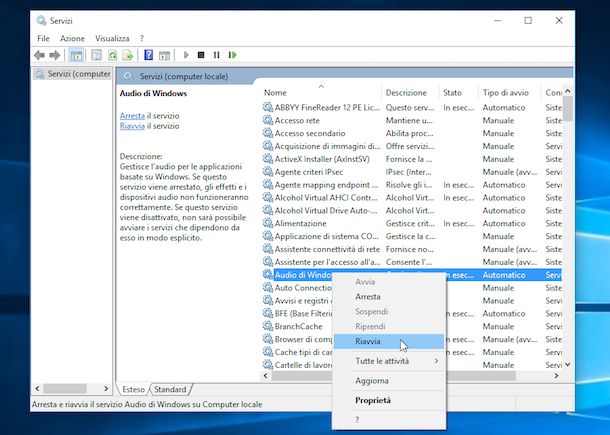Click the Riavvia il servizio link
Image resolution: width=610 pixels, height=435 pixels.
coord(132,126)
